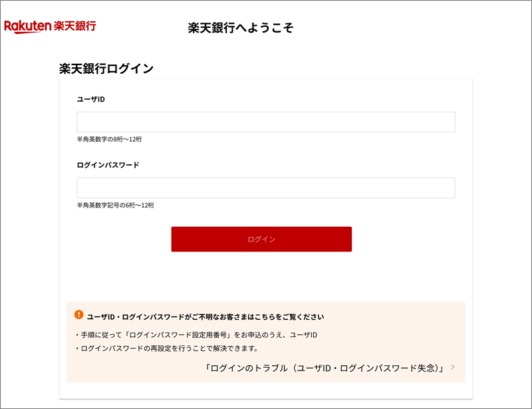Click the ユーザID・ログインパスワード失念 text in link
Screen dimensions: 532x409
pos(366,368)
